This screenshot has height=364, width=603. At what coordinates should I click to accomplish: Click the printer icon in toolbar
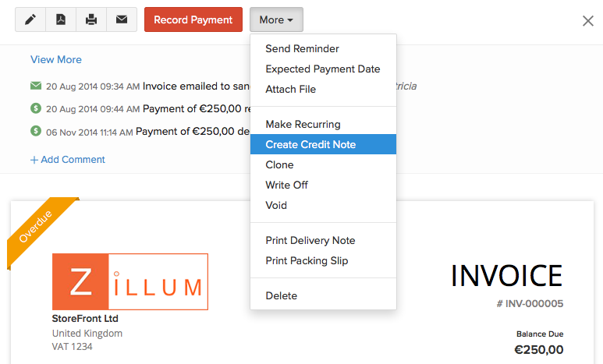coord(91,19)
